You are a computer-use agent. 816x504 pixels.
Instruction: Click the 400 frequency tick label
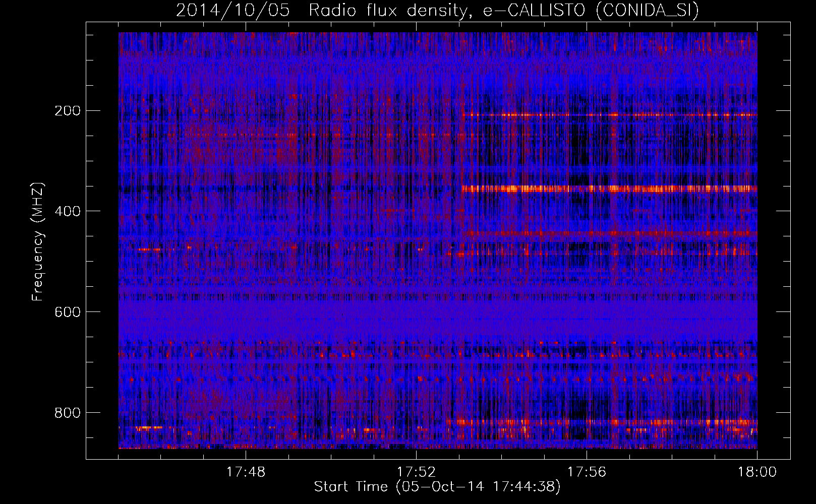pyautogui.click(x=68, y=211)
